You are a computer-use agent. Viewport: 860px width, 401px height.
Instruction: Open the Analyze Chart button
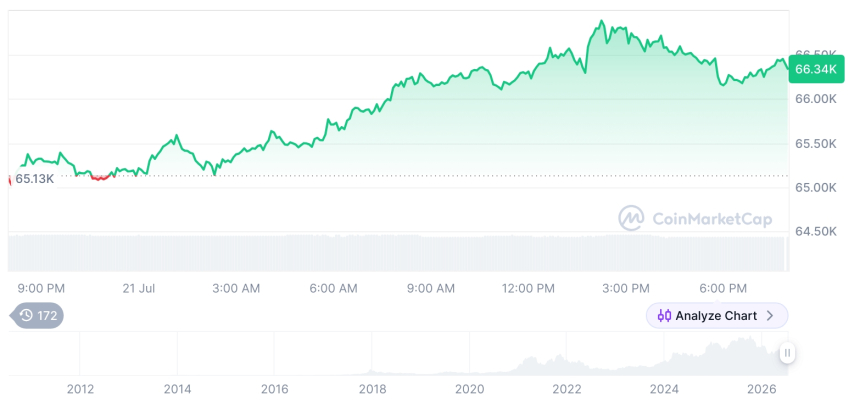point(717,316)
